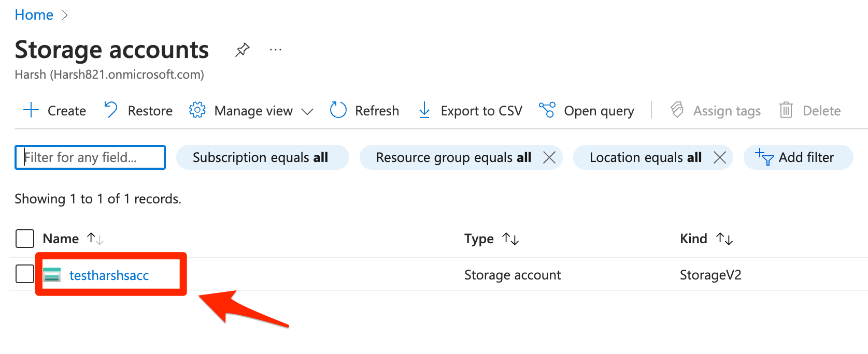Click the Refresh button label
Viewport: 868px width, 354px height.
377,111
